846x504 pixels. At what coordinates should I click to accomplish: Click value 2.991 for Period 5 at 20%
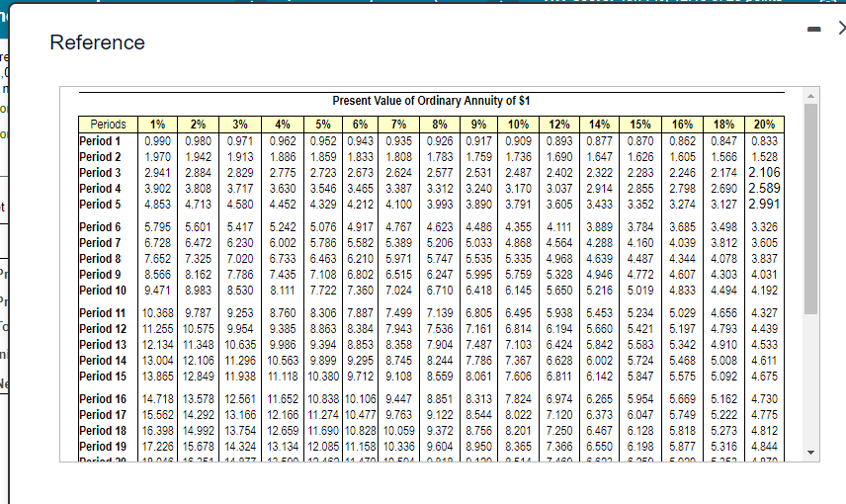[x=764, y=204]
